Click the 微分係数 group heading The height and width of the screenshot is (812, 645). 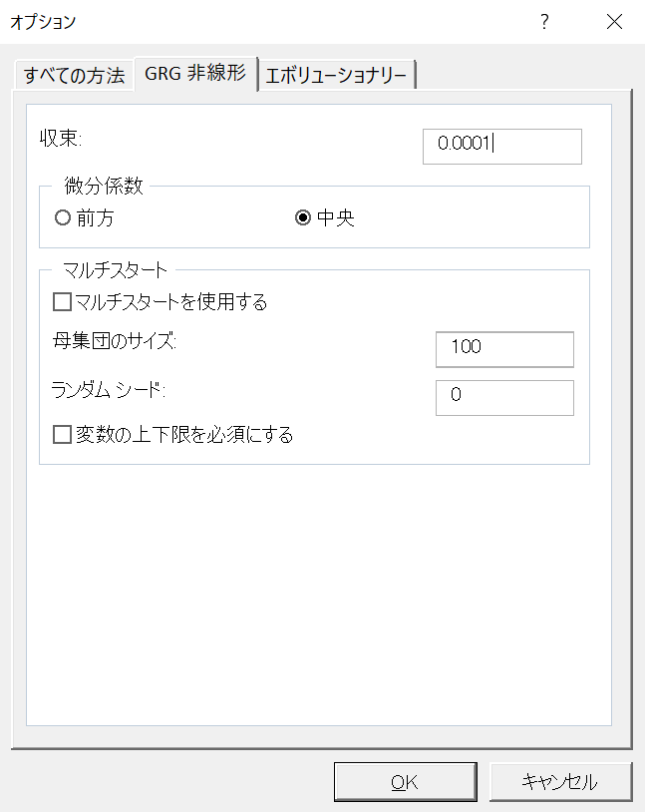coord(103,186)
